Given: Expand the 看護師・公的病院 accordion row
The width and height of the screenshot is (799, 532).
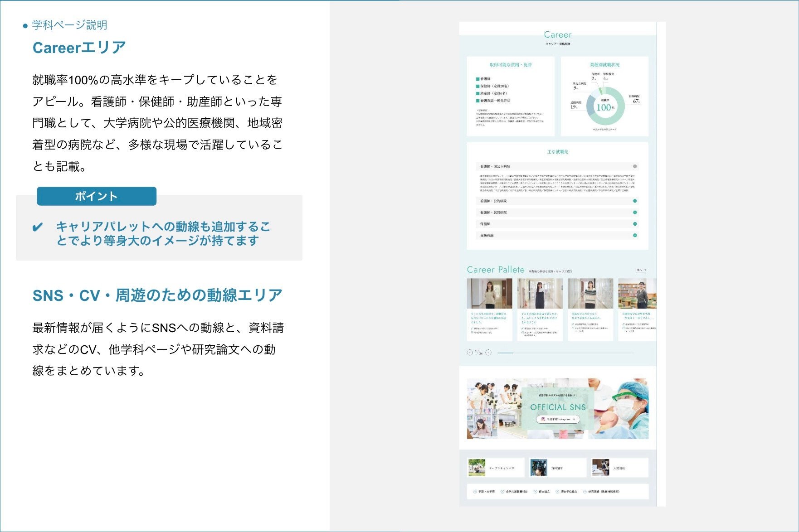Looking at the screenshot, I should point(634,201).
